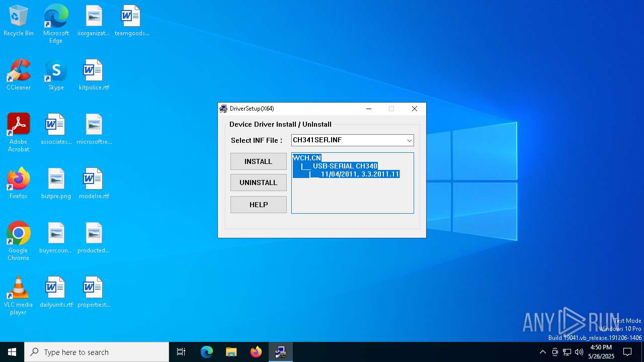644x362 pixels.
Task: Click the INSTALL button
Action: pos(259,161)
